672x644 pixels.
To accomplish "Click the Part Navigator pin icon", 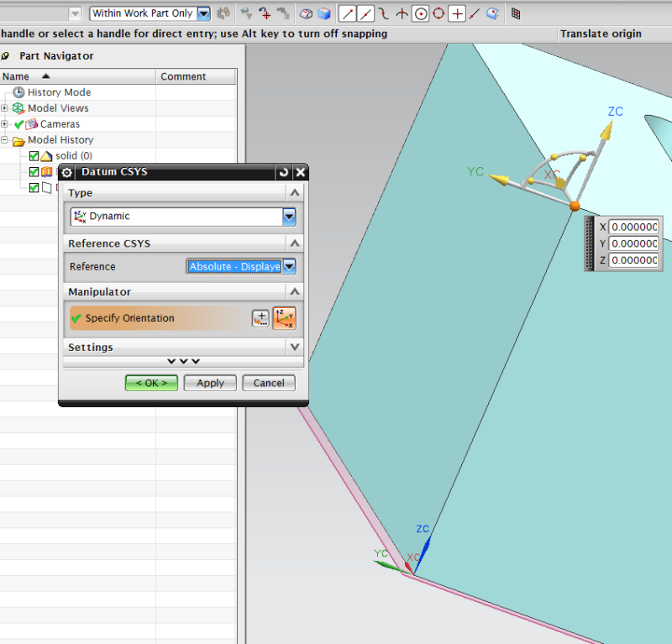I will tap(5, 56).
